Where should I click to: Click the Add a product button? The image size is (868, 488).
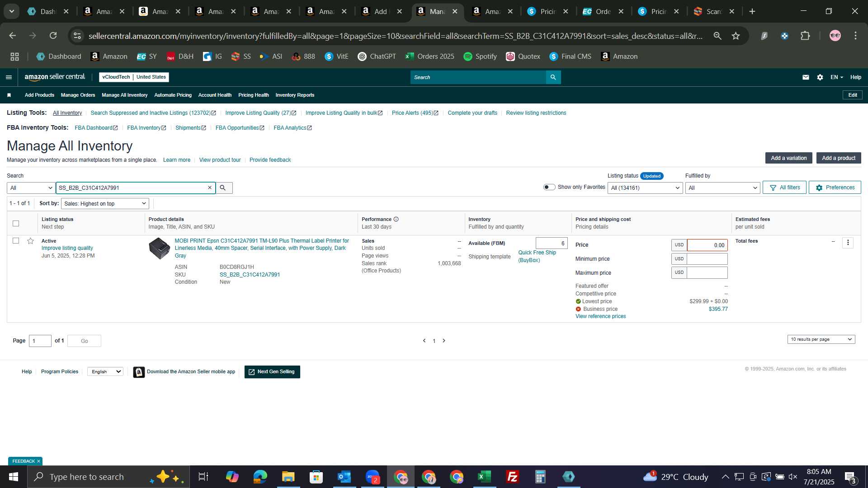point(839,158)
